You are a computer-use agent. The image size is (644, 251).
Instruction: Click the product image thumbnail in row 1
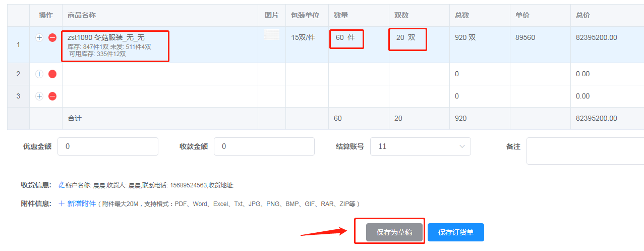click(272, 35)
